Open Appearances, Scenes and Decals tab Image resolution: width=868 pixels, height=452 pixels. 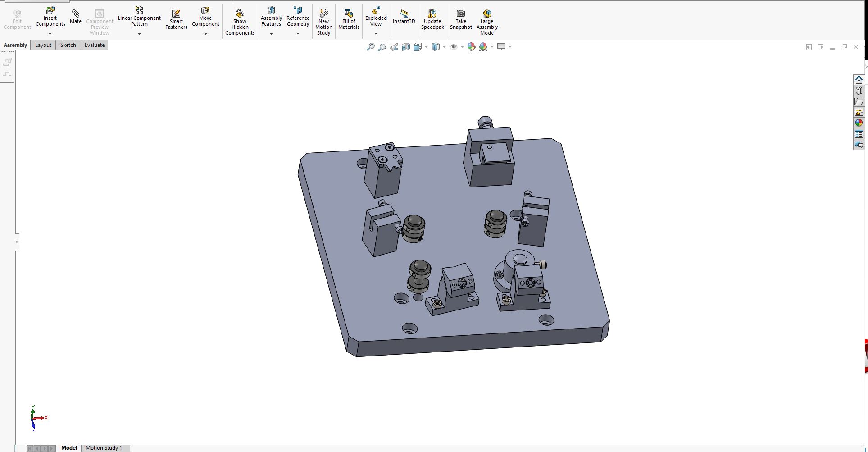[x=859, y=123]
